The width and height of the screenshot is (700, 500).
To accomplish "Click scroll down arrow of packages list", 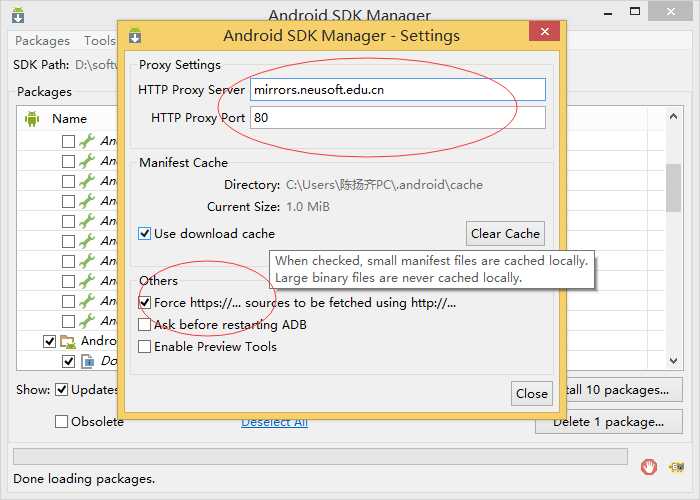I will 674,360.
